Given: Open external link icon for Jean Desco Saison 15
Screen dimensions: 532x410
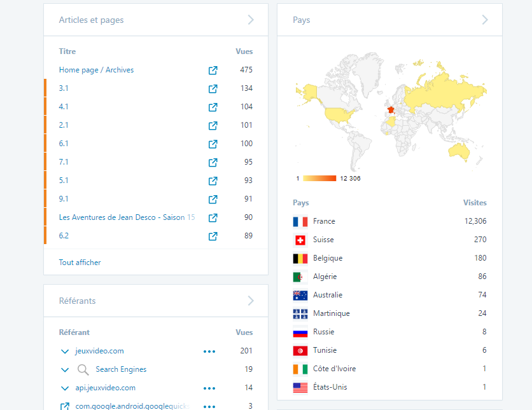Looking at the screenshot, I should (213, 217).
